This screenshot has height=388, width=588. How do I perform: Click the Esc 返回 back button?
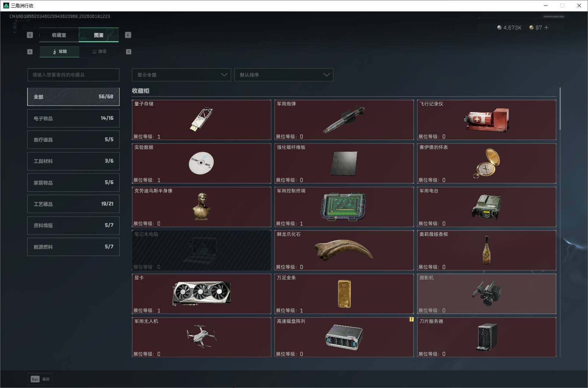coord(40,379)
